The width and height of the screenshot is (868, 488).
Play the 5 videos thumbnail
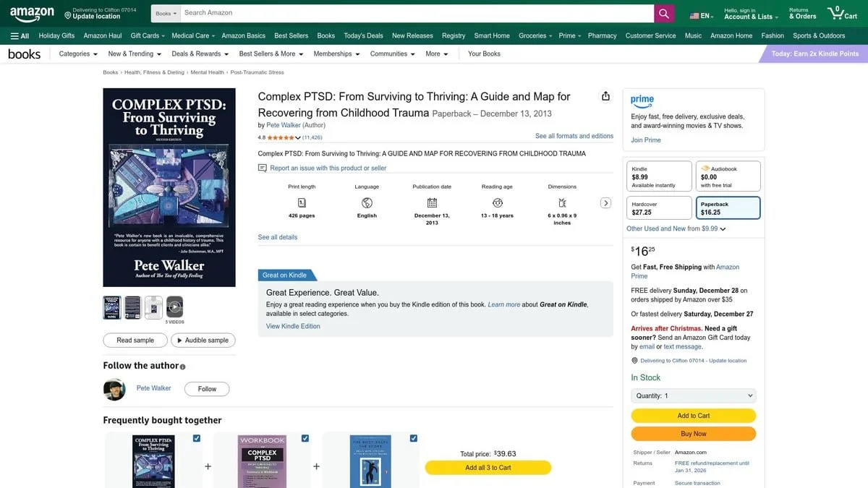click(174, 307)
